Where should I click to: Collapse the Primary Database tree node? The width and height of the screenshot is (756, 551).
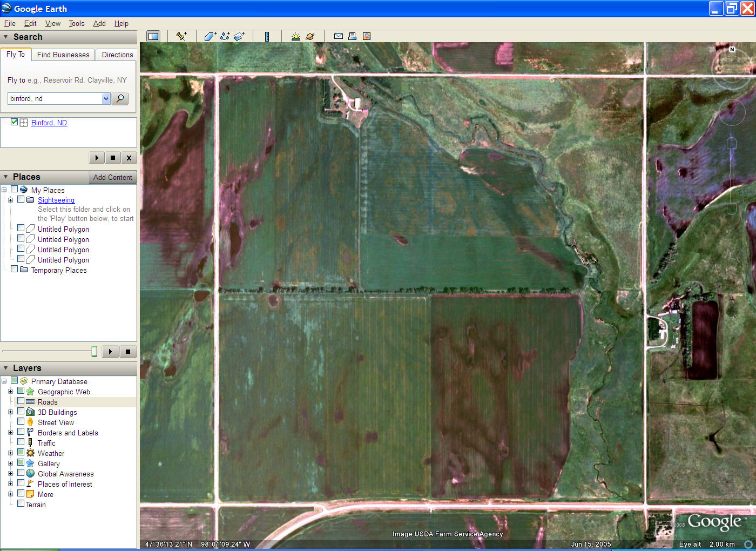point(4,381)
